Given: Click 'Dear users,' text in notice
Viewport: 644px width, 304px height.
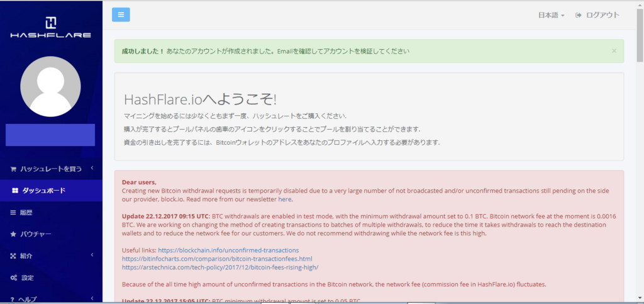Looking at the screenshot, I should point(139,182).
